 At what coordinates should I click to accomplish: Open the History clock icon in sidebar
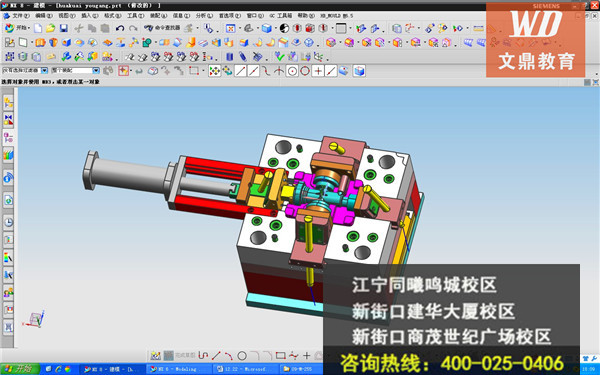[x=8, y=222]
